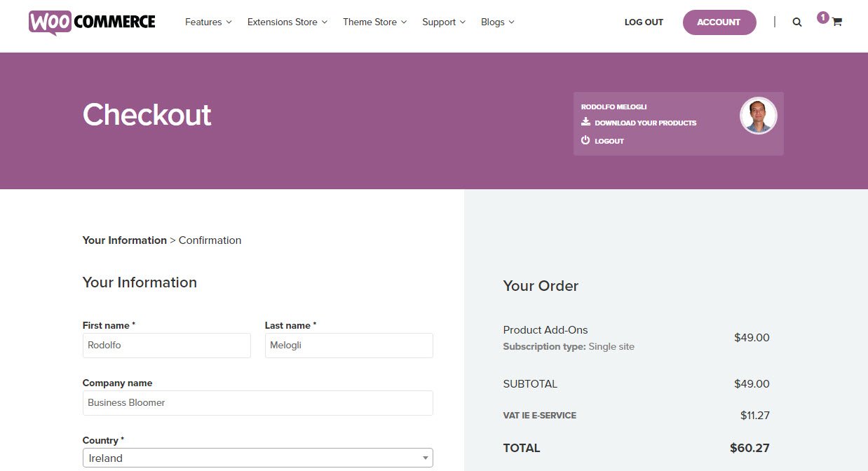The height and width of the screenshot is (471, 868).
Task: Click the download icon beside Download Your Products
Action: pos(586,122)
